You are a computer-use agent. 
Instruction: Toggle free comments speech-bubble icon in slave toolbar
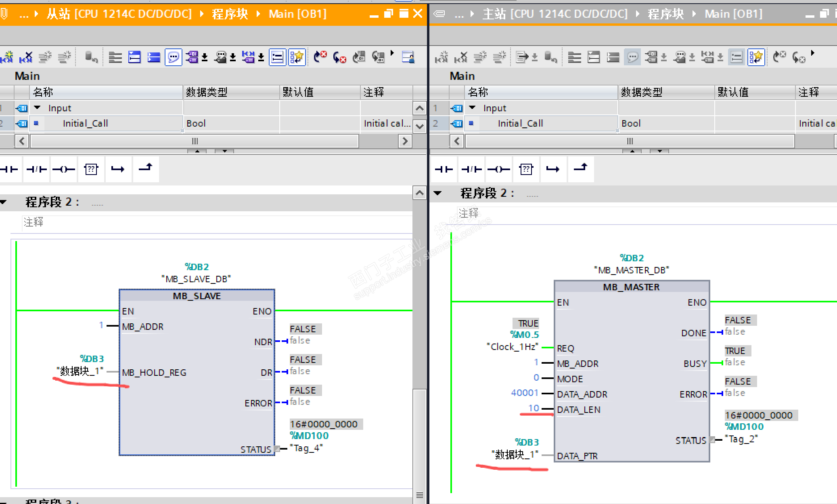point(174,57)
